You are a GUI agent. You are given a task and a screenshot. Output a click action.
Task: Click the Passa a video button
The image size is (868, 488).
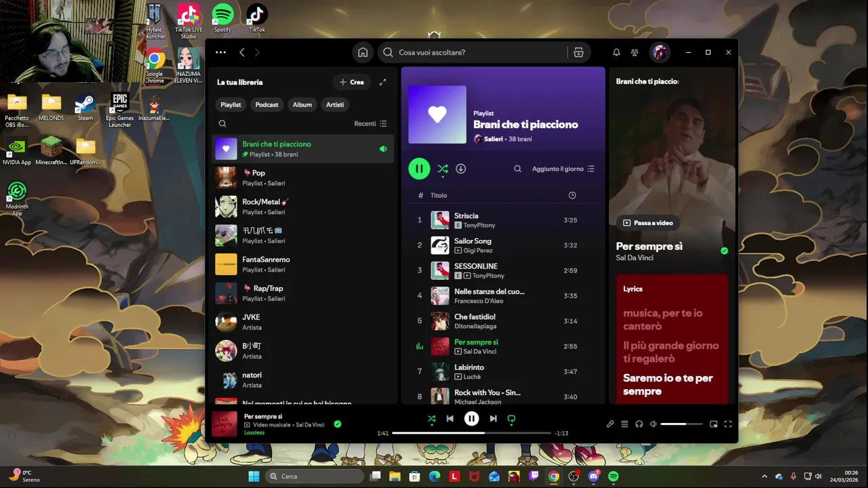[x=648, y=222]
